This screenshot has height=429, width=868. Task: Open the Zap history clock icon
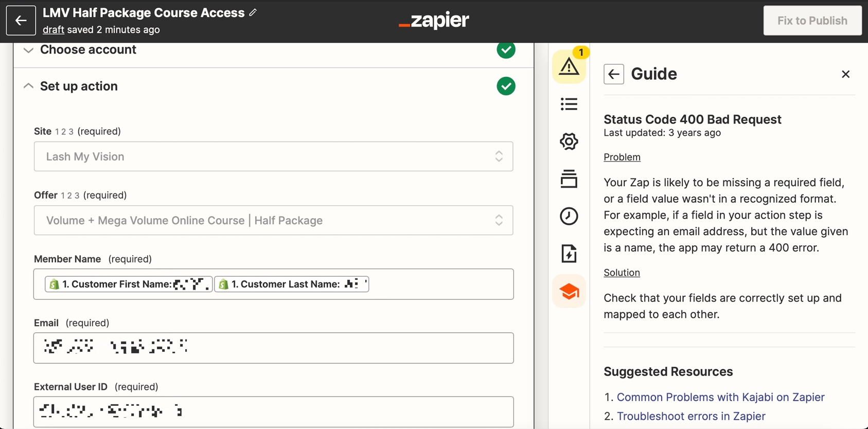point(569,216)
